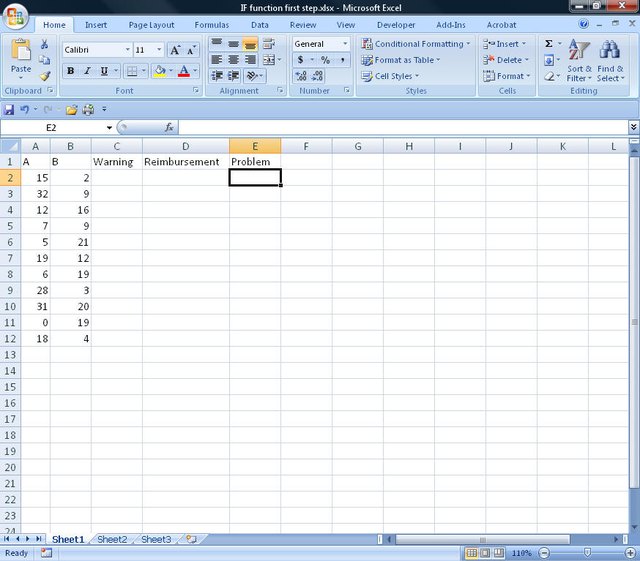Viewport: 640px width, 561px height.
Task: Decrease indent icon
Action: coord(216,76)
